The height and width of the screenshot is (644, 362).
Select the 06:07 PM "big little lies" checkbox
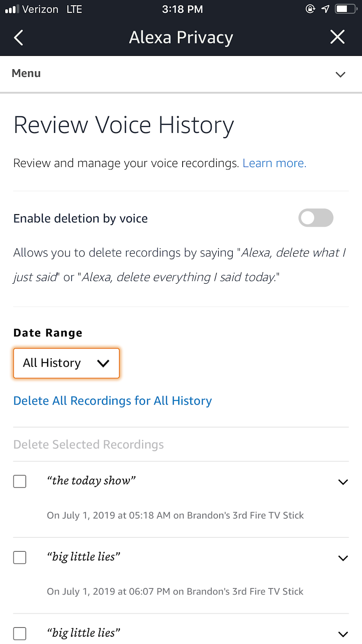coord(20,557)
